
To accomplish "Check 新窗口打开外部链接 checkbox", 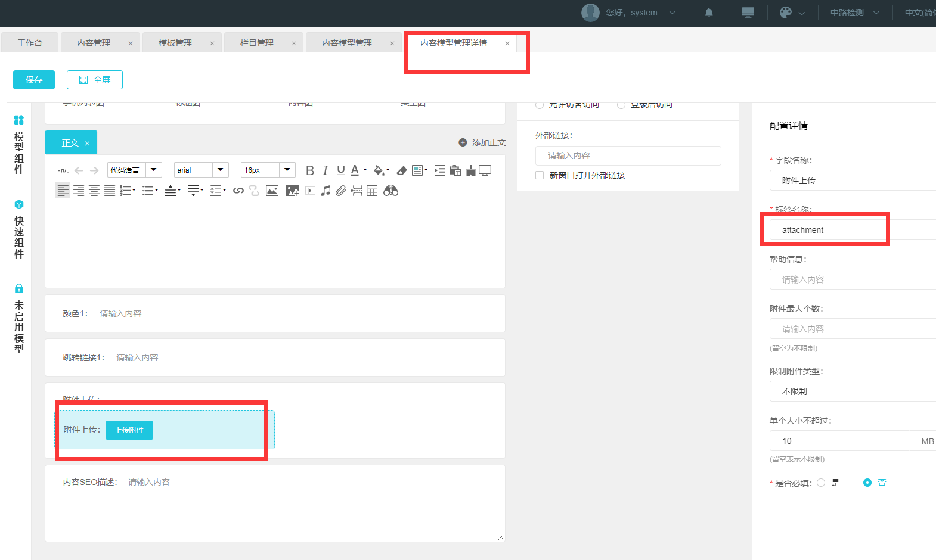I will pos(540,175).
